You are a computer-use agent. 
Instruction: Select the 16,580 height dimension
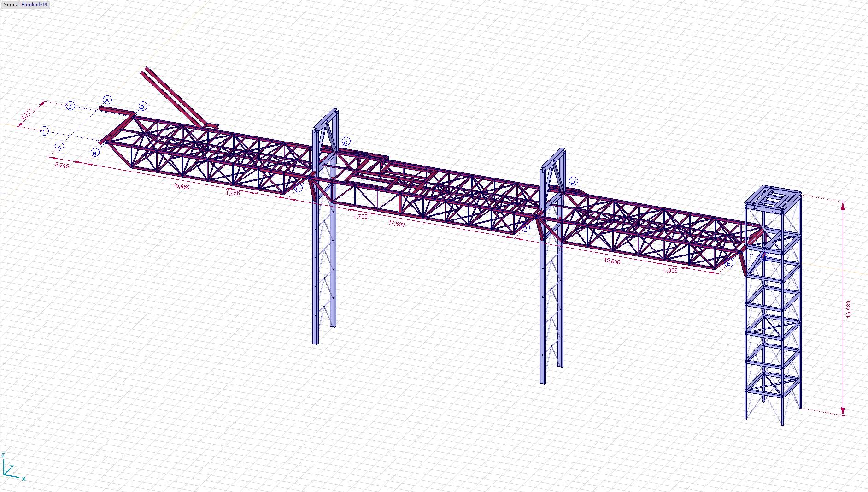click(x=849, y=308)
